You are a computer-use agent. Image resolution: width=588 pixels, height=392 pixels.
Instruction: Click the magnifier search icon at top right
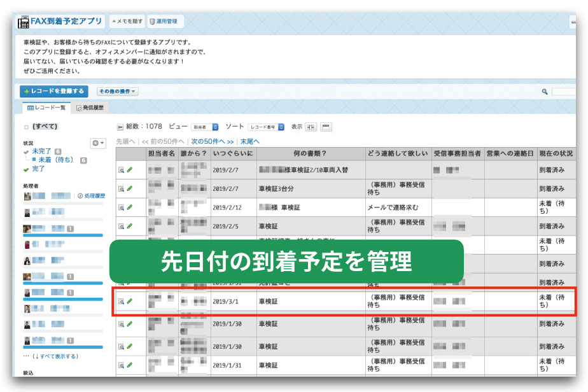[545, 92]
